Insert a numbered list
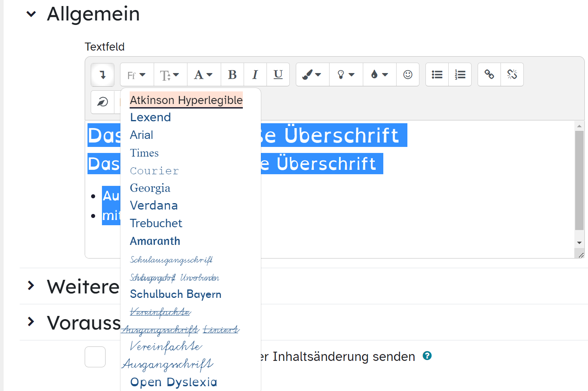This screenshot has width=588, height=391. [x=460, y=75]
